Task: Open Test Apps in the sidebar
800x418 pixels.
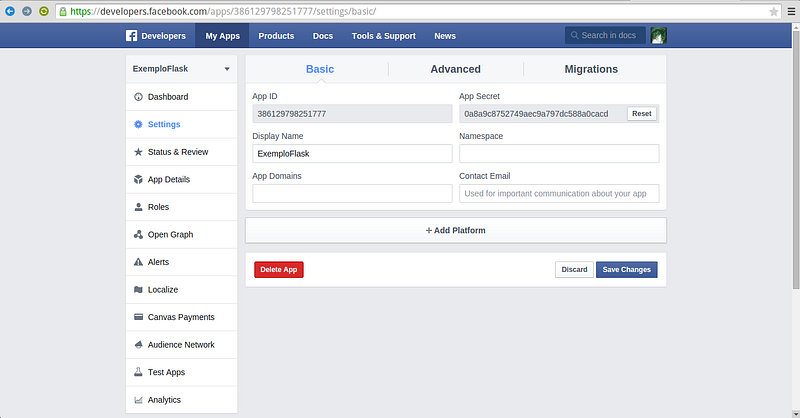Action: point(182,372)
